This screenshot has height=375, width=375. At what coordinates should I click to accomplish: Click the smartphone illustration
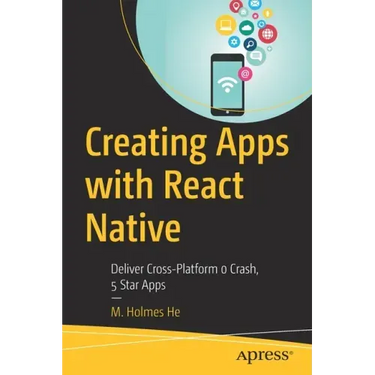click(227, 85)
